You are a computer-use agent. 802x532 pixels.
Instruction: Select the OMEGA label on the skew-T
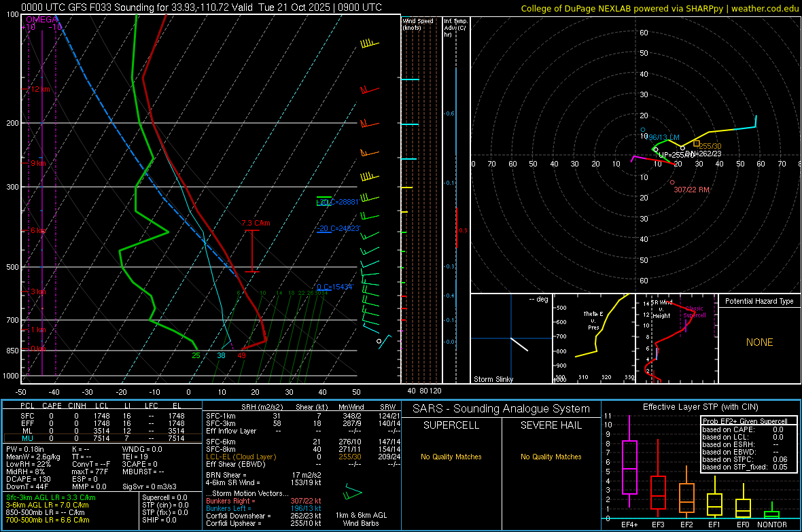tap(42, 20)
